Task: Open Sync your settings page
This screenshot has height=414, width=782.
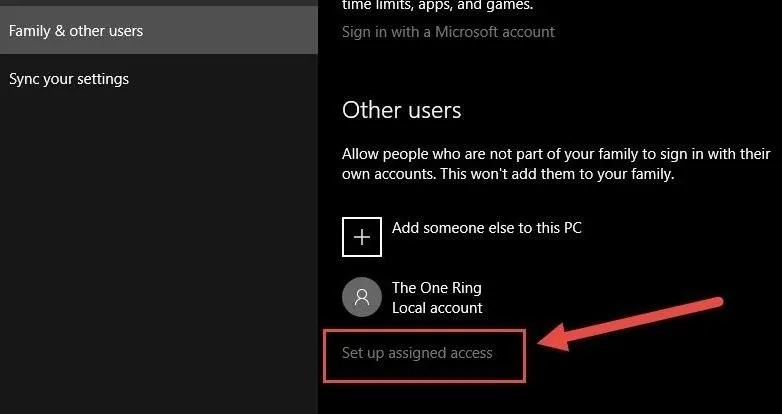Action: [69, 79]
